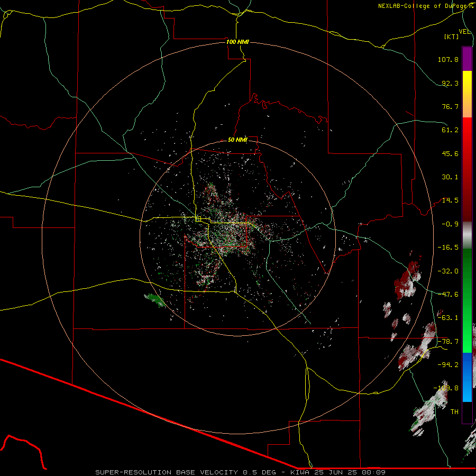The width and height of the screenshot is (476, 476).
Task: Click the purple segment of the velocity color bar
Action: pos(467,59)
